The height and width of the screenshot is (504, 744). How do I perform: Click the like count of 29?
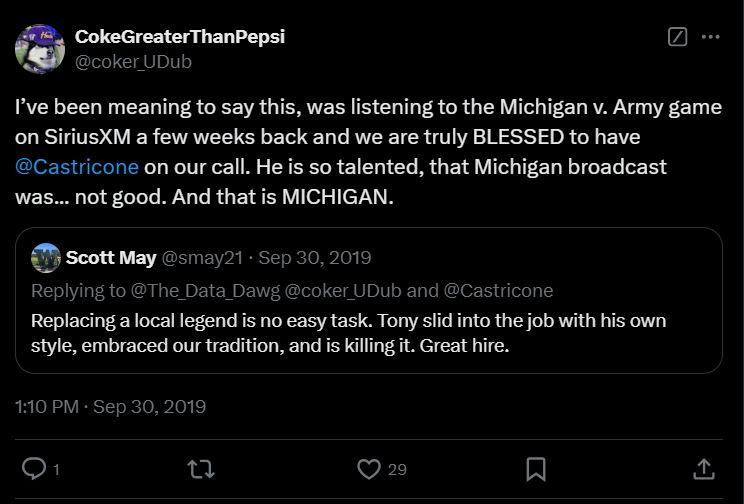tap(397, 469)
